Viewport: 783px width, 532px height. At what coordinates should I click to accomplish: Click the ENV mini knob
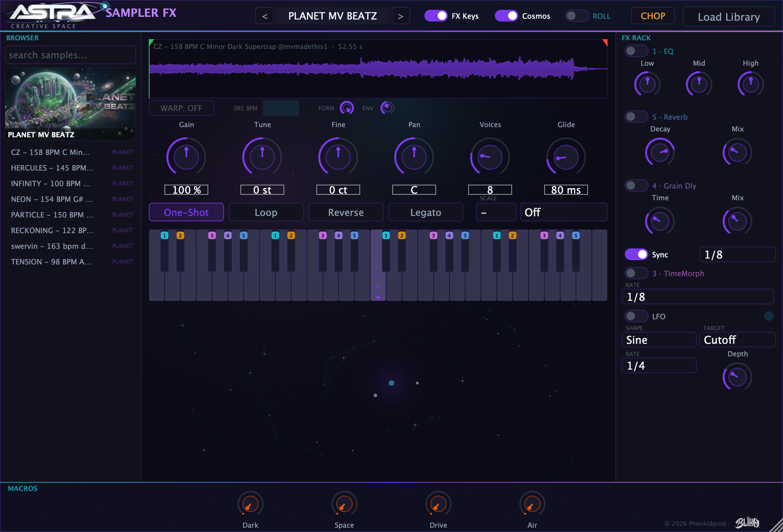(x=387, y=108)
